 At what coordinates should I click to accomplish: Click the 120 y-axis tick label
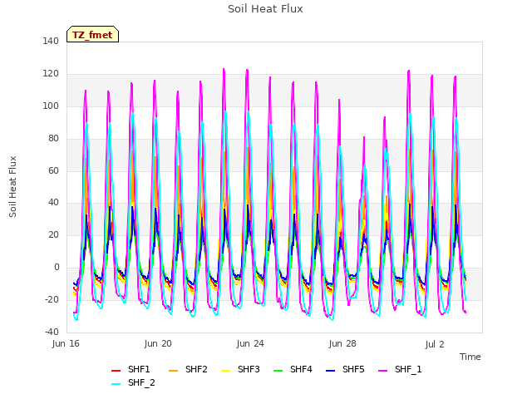click(x=51, y=74)
